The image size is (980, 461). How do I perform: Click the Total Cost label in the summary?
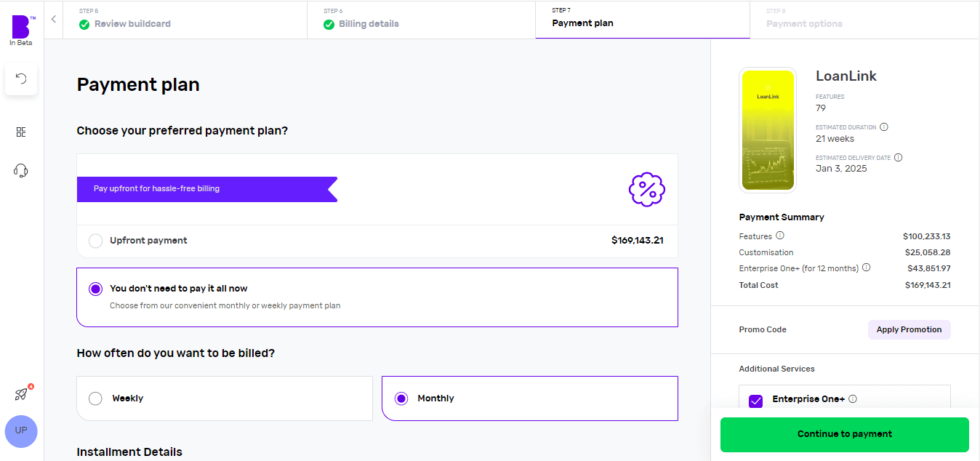pos(758,285)
